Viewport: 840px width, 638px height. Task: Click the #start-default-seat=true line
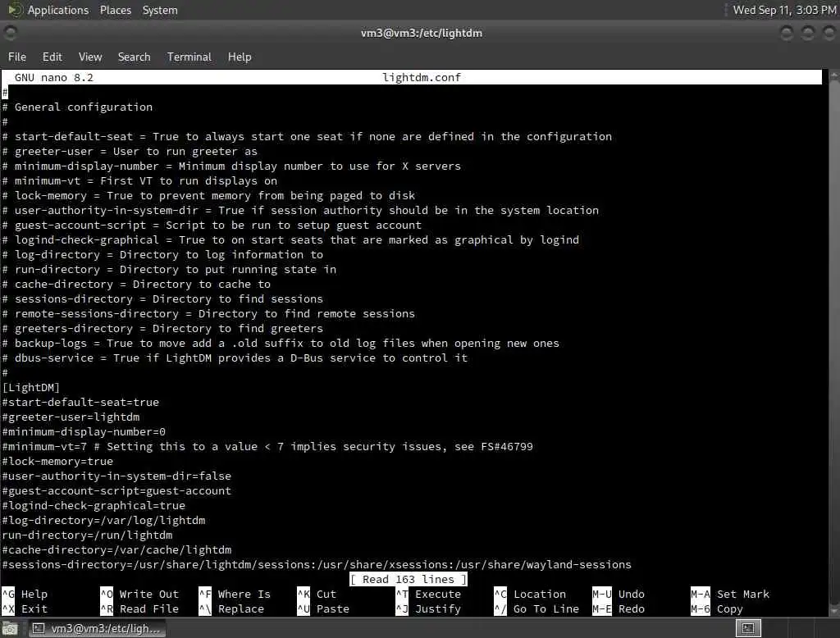coord(80,403)
